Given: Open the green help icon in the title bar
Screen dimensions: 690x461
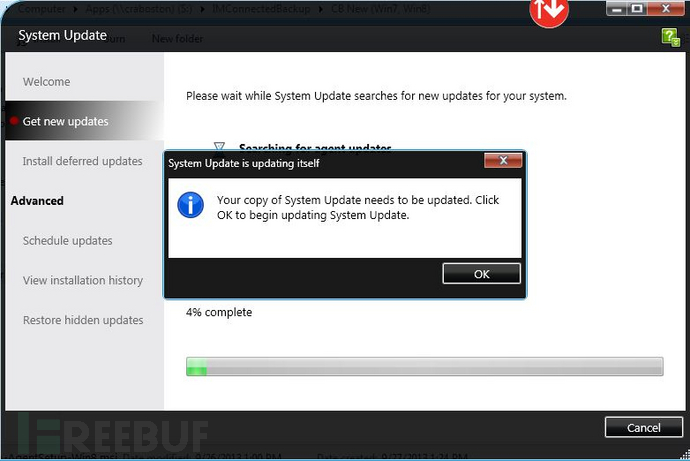Looking at the screenshot, I should click(x=670, y=37).
